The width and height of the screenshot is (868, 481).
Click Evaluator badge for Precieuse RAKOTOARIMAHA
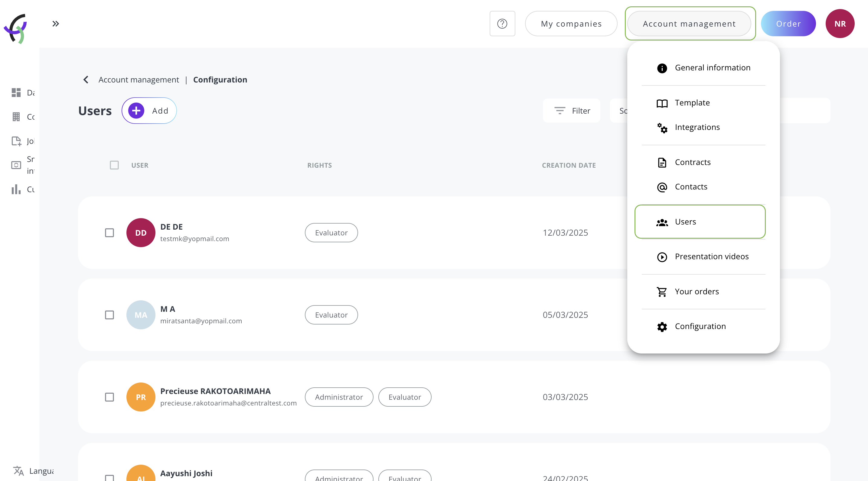coord(405,397)
